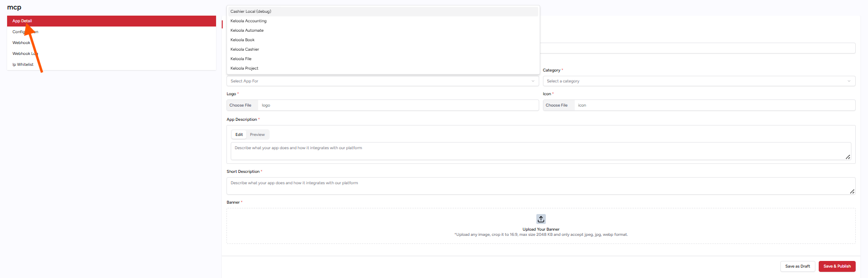Viewport: 868px width, 278px height.
Task: Select the Keloola Book option
Action: 383,40
